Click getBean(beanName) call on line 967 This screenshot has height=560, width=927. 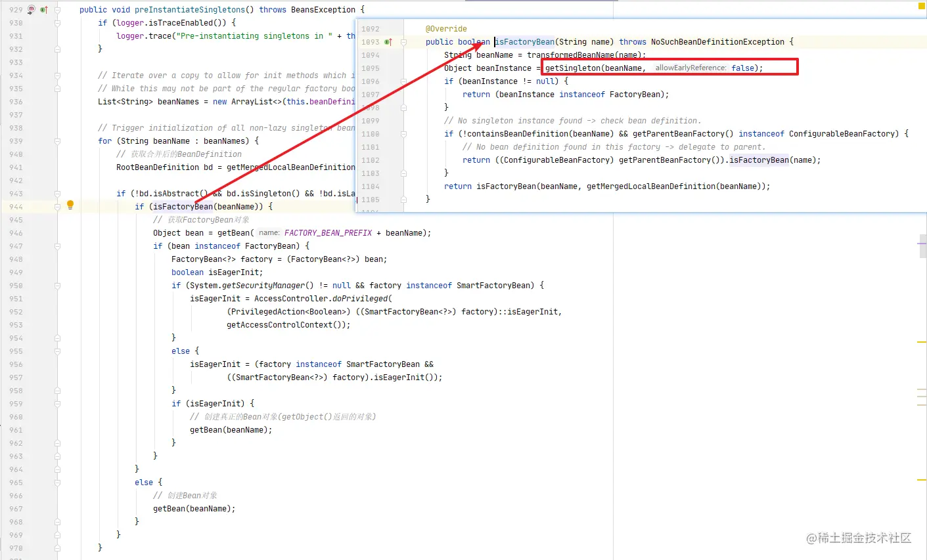coord(194,509)
